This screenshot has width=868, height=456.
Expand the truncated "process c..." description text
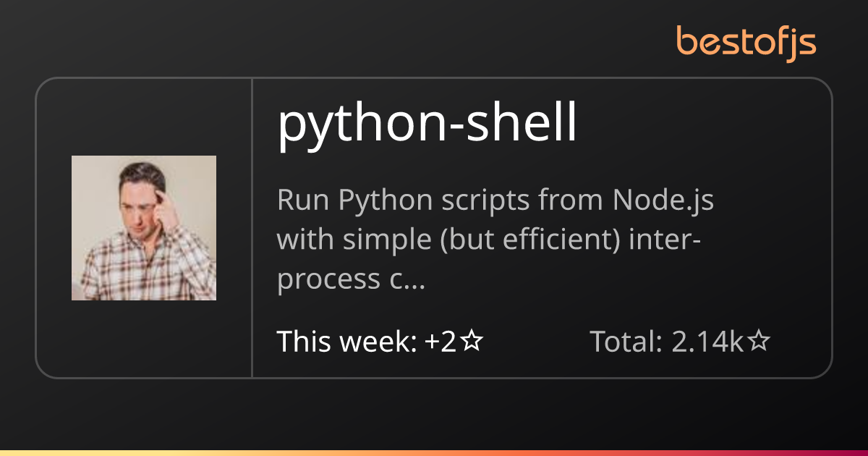point(351,279)
